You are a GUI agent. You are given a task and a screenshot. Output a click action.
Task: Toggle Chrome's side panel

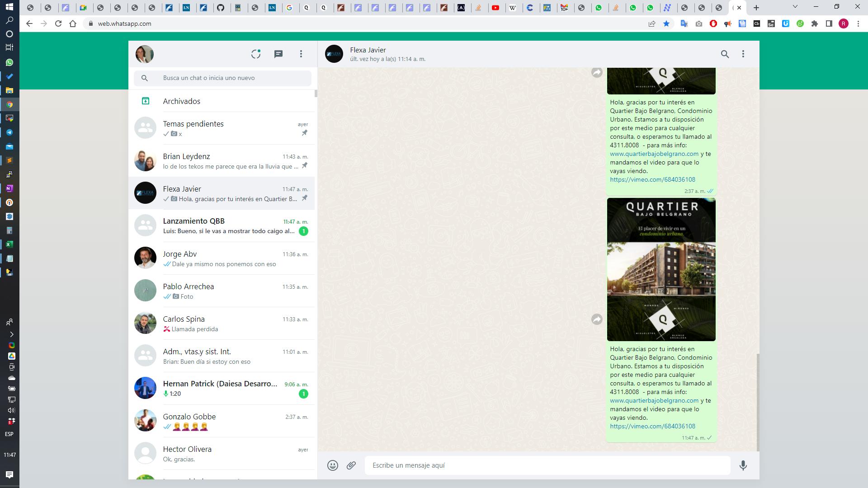click(x=829, y=23)
